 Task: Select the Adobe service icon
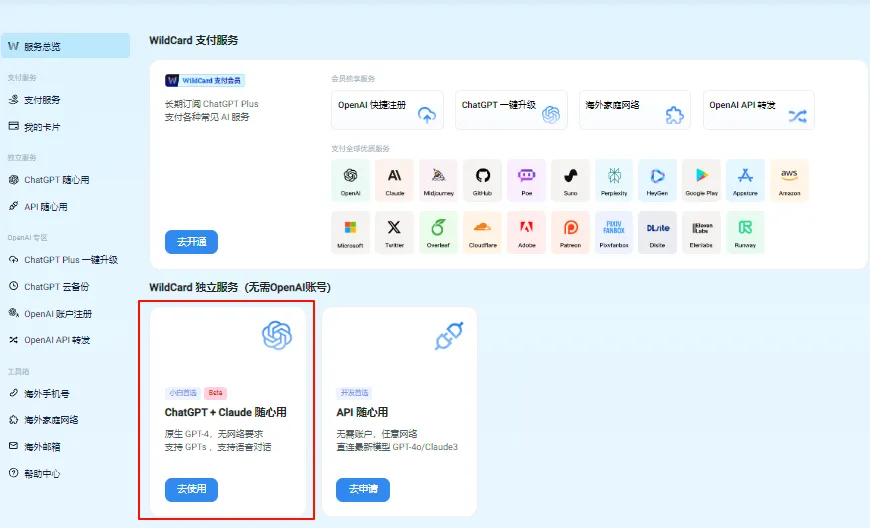(x=527, y=232)
